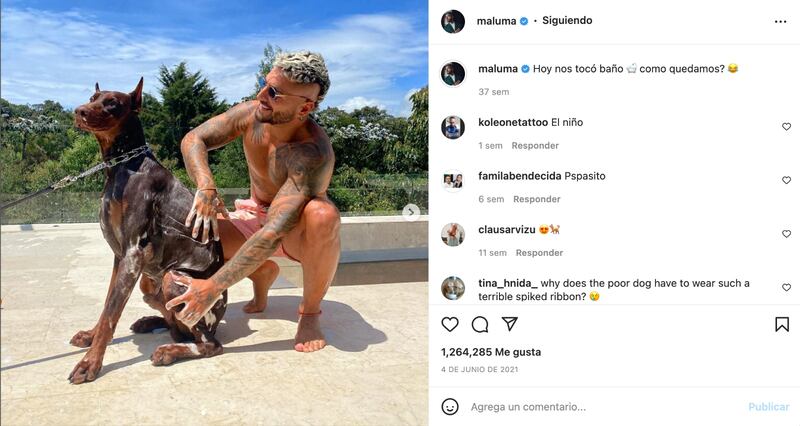The image size is (800, 426).
Task: Share the post with the paper plane icon
Action: [510, 323]
